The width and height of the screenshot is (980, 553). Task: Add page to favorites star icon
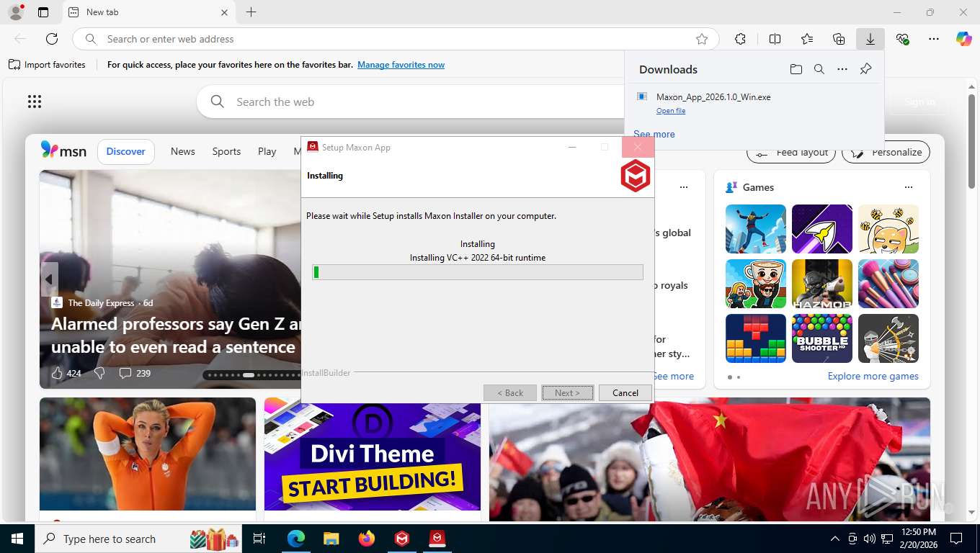click(702, 39)
